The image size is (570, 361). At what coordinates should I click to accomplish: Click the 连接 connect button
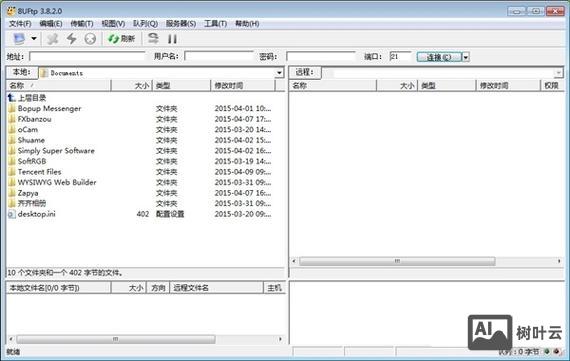click(x=439, y=57)
